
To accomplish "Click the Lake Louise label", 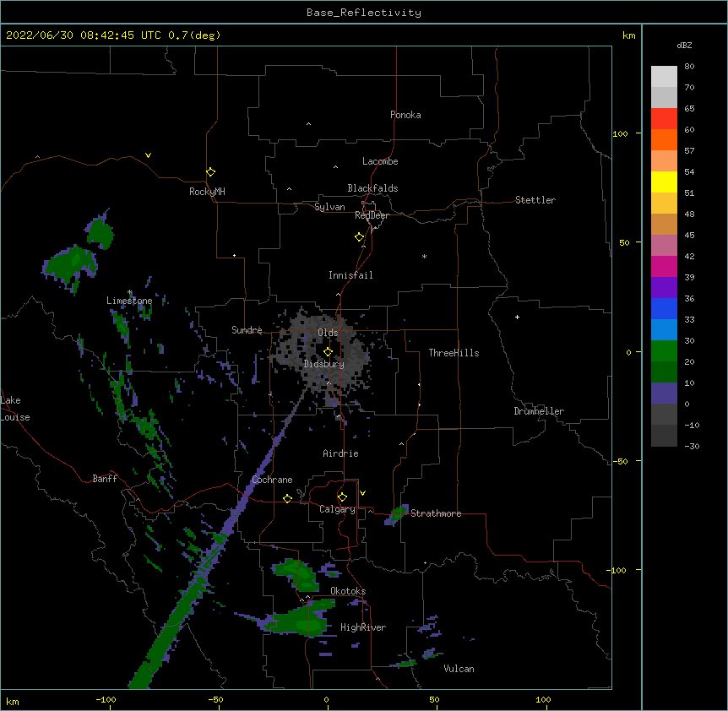I will (x=15, y=409).
